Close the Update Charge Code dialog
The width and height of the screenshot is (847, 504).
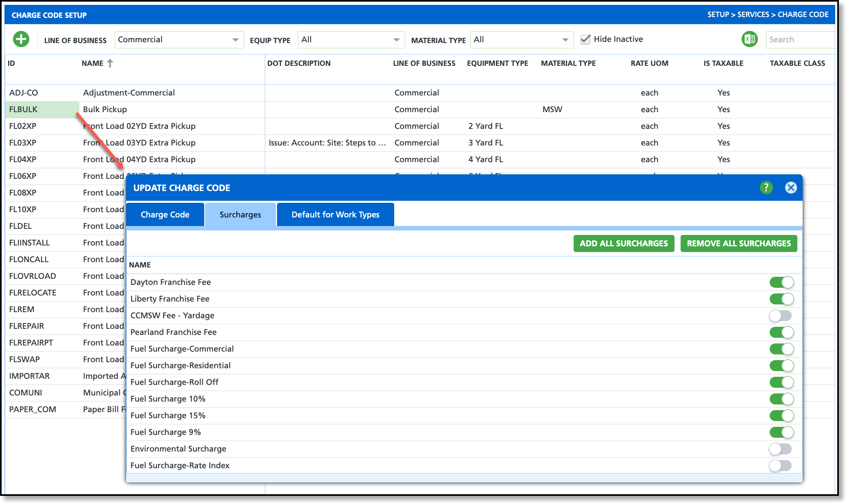point(790,187)
